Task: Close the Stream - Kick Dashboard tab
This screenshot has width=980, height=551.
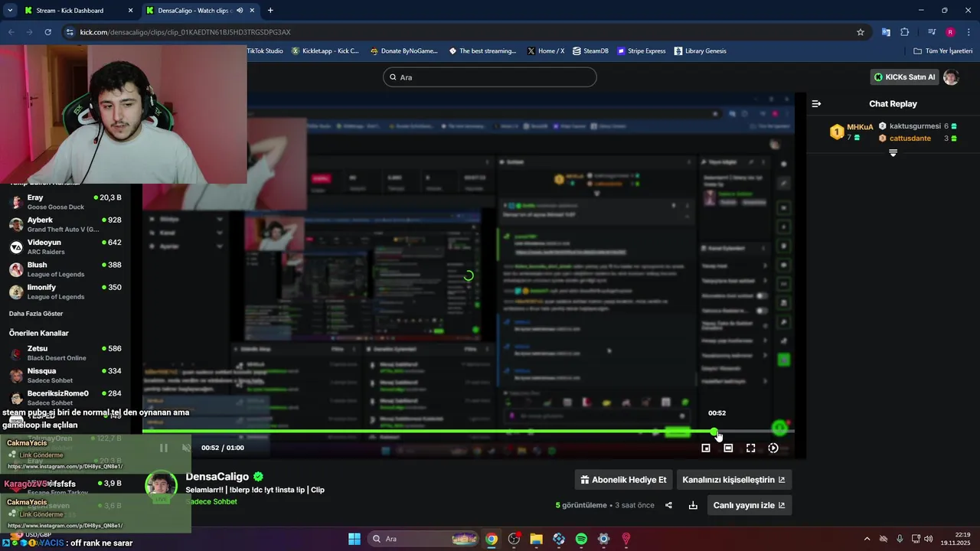Action: [130, 11]
